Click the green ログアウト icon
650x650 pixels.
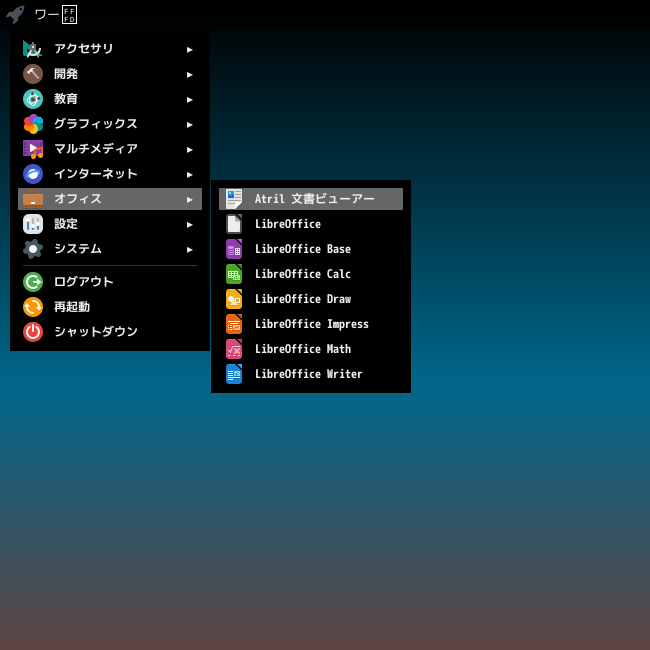33,282
